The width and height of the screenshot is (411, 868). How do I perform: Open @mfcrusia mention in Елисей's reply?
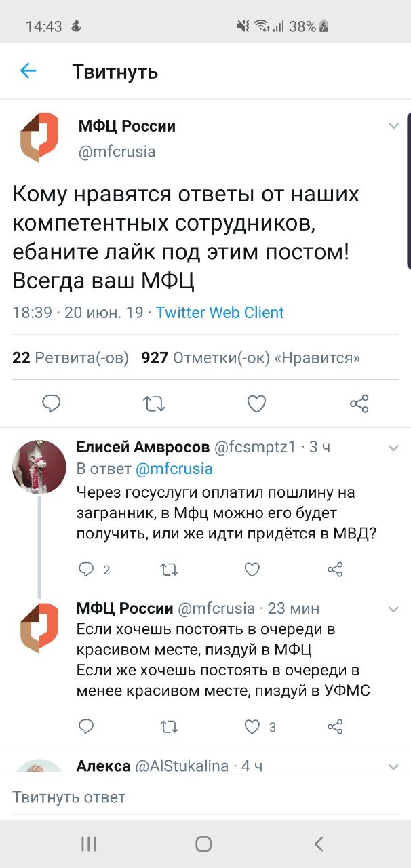(174, 469)
